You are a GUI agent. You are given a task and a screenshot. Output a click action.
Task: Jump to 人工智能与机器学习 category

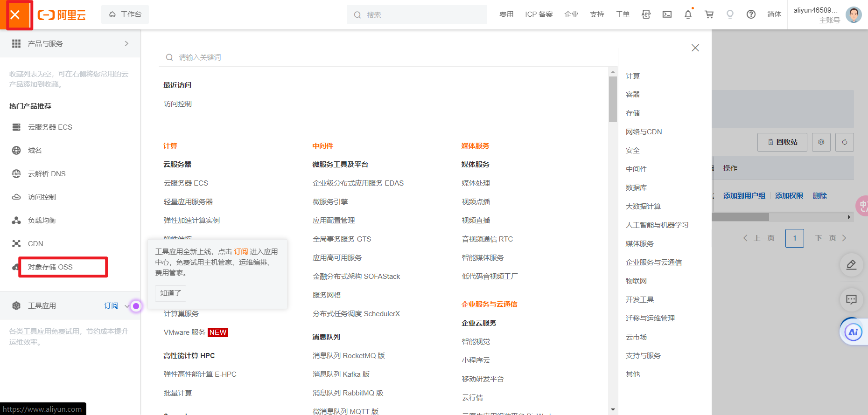click(x=657, y=225)
